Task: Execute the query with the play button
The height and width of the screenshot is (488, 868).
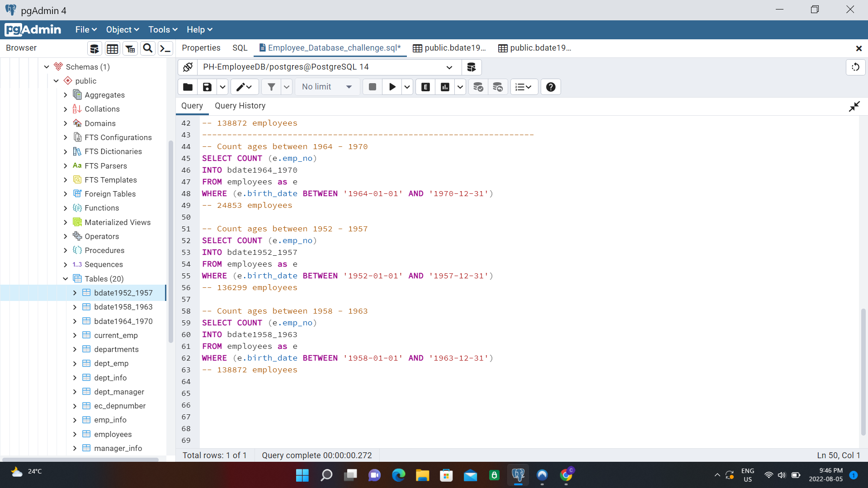Action: click(392, 87)
